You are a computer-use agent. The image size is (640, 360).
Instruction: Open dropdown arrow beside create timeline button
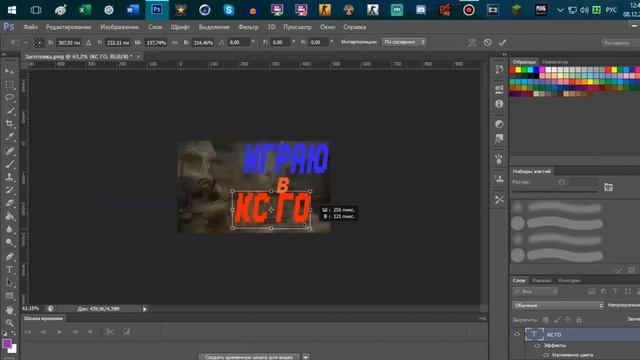click(x=306, y=357)
